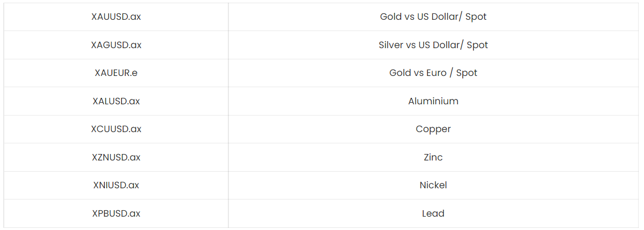
Task: Select the XAGUSD.ax symbol cell
Action: tap(116, 45)
